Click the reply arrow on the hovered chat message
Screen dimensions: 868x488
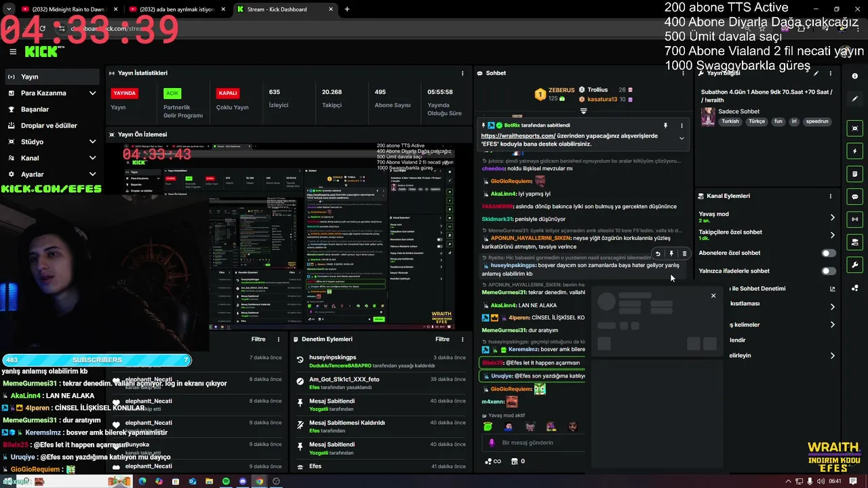(658, 253)
